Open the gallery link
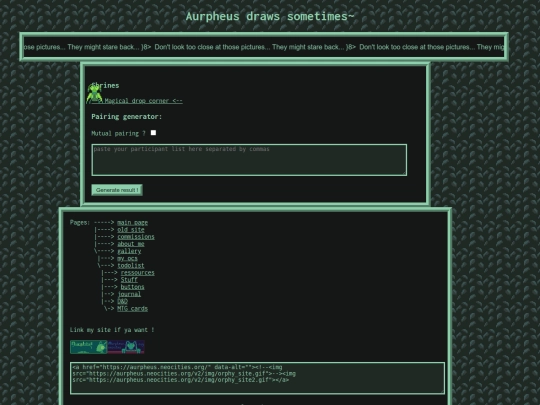The height and width of the screenshot is (405, 540). 129,251
